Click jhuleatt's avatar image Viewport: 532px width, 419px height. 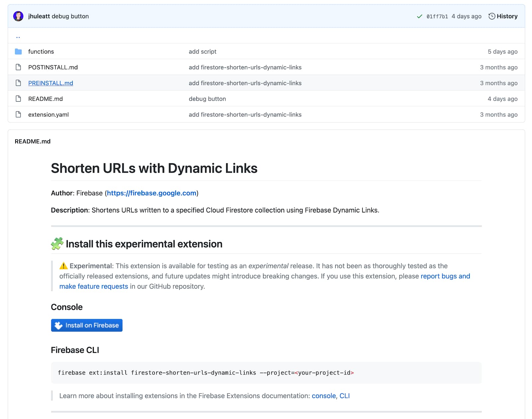[18, 16]
